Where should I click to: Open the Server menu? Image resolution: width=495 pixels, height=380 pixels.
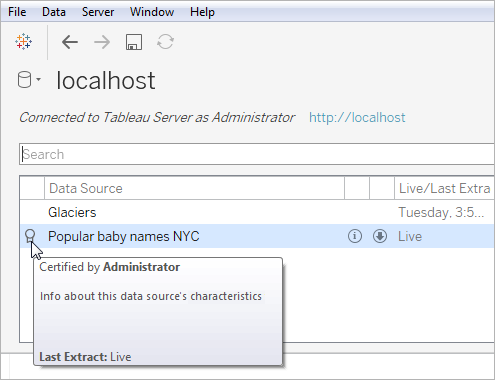98,12
